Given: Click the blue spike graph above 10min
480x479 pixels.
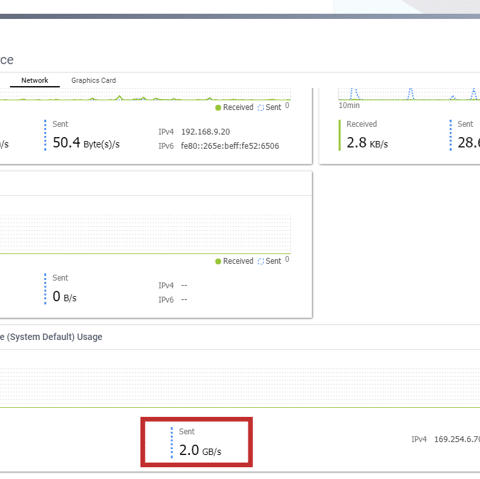Looking at the screenshot, I should click(x=409, y=94).
